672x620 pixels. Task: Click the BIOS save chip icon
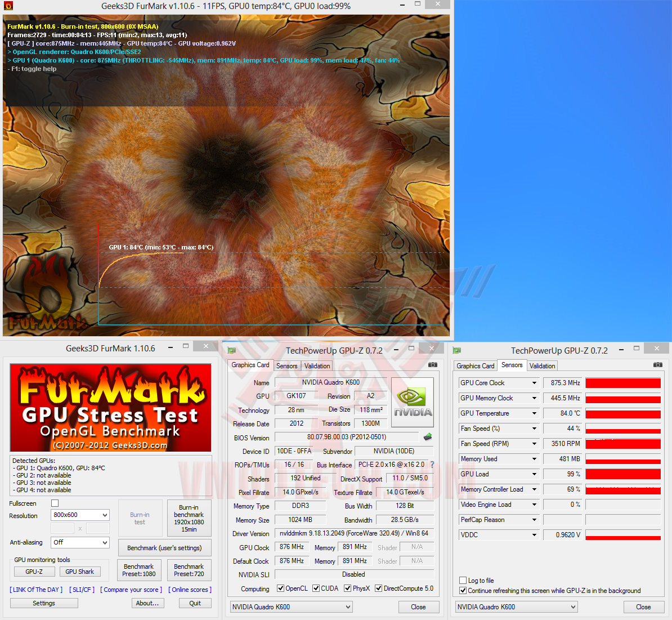pyautogui.click(x=427, y=437)
